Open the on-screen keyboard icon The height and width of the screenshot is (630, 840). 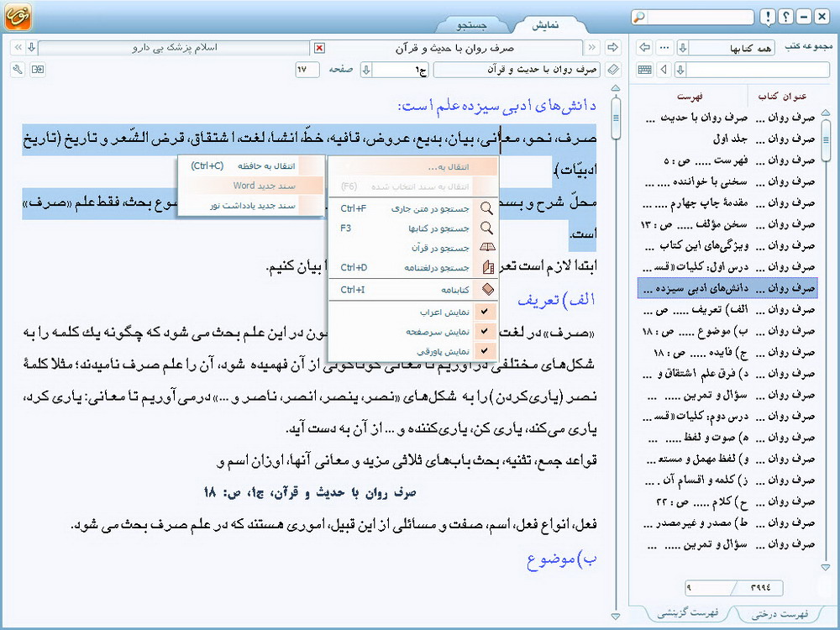click(x=645, y=70)
